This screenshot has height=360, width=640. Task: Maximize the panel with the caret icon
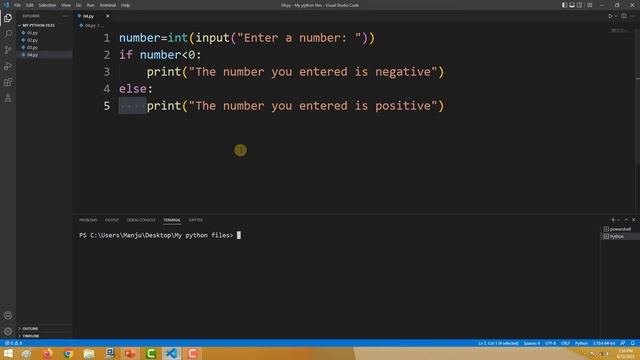pyautogui.click(x=626, y=220)
